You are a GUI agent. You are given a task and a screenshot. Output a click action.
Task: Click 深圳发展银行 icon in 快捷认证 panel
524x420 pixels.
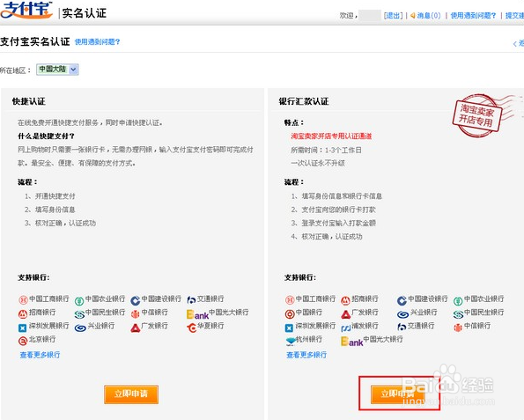tap(22, 328)
